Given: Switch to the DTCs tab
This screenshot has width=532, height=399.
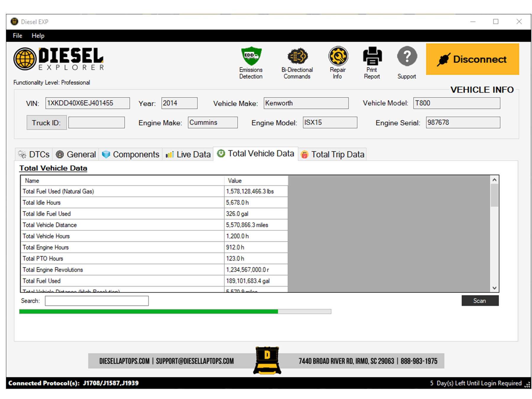Looking at the screenshot, I should point(34,154).
